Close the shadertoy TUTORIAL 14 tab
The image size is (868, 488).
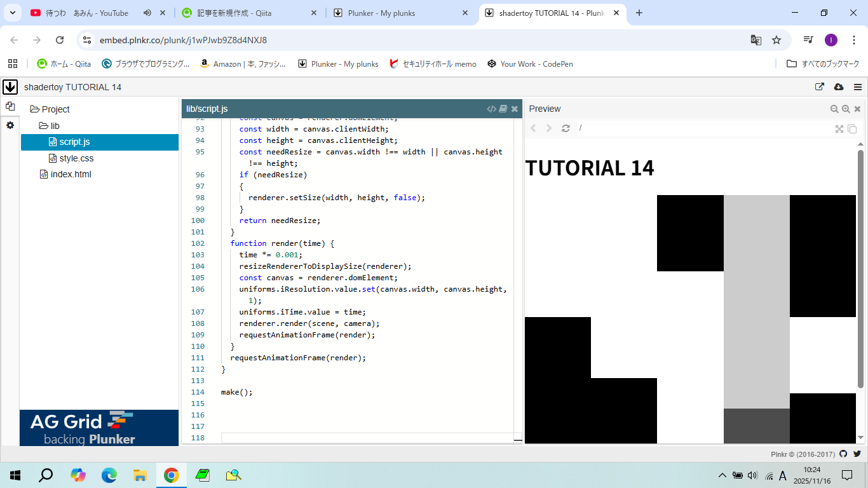click(x=616, y=13)
